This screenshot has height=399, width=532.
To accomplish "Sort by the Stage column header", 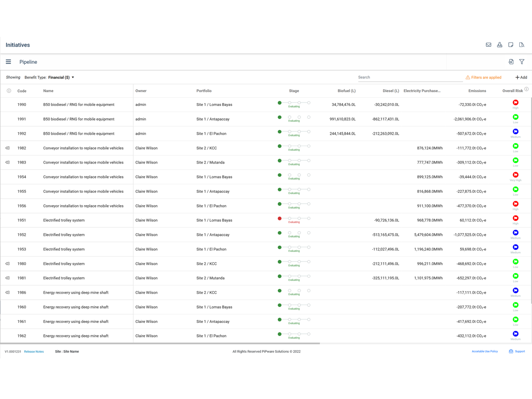I will [x=294, y=91].
